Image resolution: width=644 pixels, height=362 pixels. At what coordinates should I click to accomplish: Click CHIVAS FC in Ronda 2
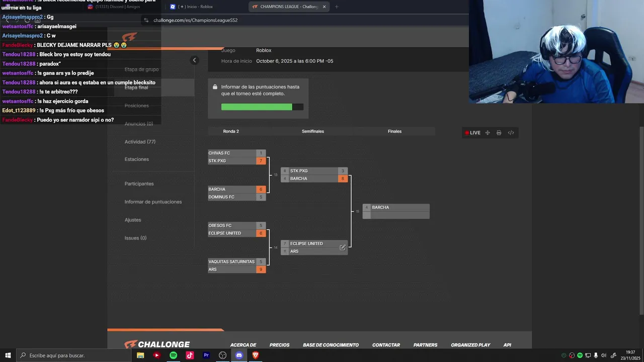coord(232,153)
